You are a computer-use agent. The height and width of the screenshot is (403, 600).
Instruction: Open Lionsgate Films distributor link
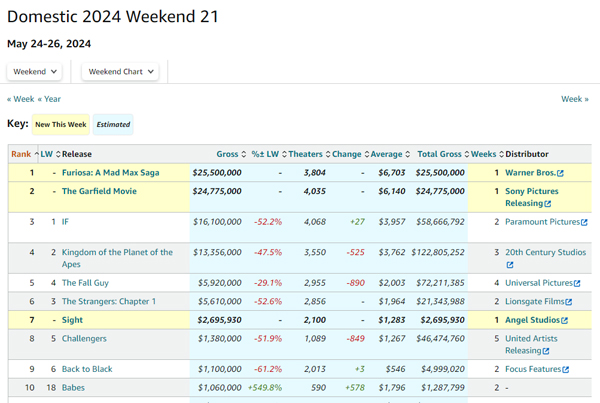coord(535,301)
